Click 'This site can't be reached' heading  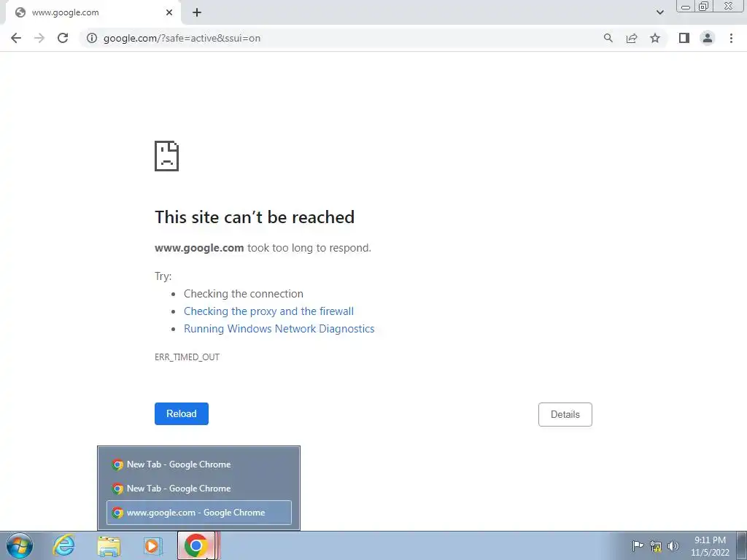coord(255,217)
